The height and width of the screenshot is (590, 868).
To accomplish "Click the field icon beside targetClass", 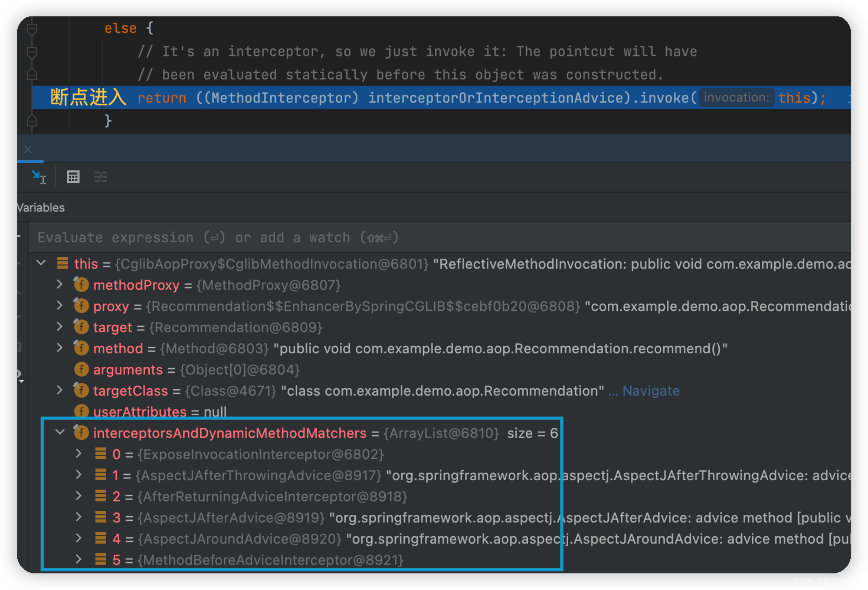I will pos(81,391).
